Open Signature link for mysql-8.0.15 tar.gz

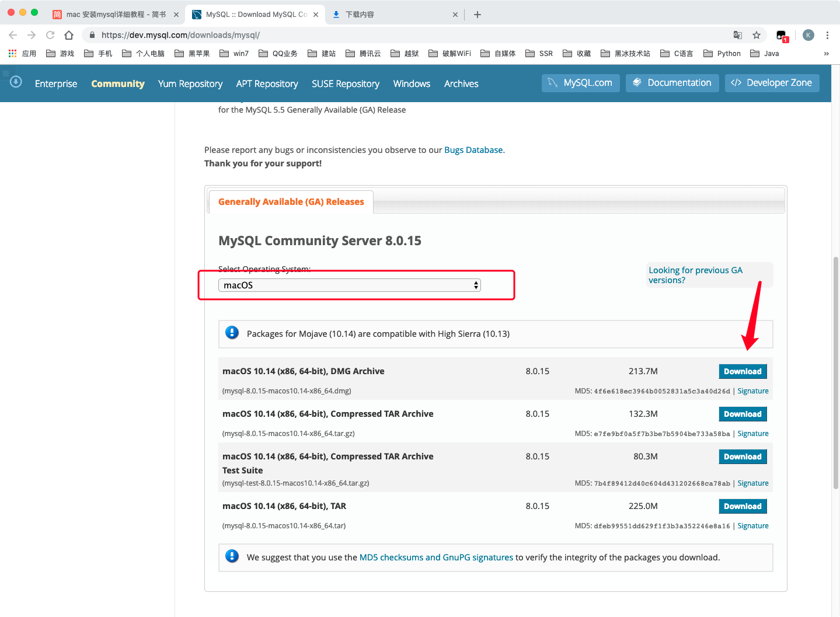click(753, 434)
